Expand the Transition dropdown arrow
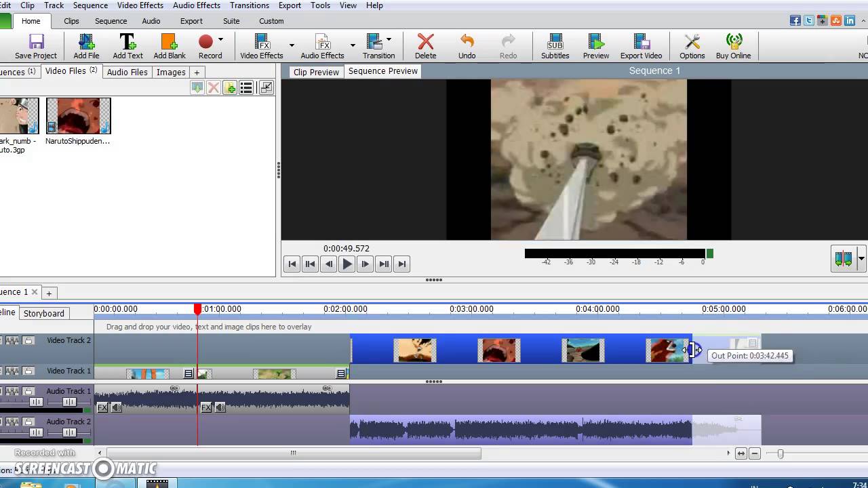This screenshot has height=488, width=868. click(x=389, y=40)
